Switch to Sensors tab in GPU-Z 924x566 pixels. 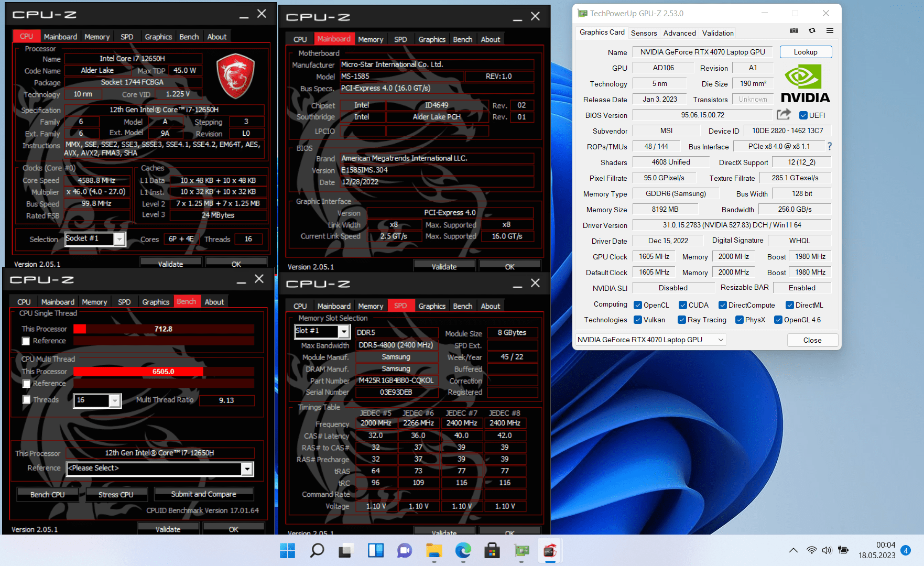[644, 33]
